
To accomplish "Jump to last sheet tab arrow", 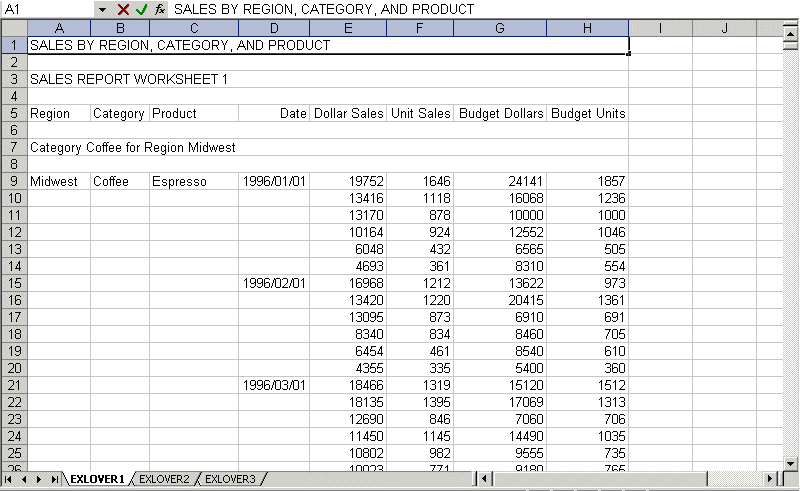I will click(55, 480).
